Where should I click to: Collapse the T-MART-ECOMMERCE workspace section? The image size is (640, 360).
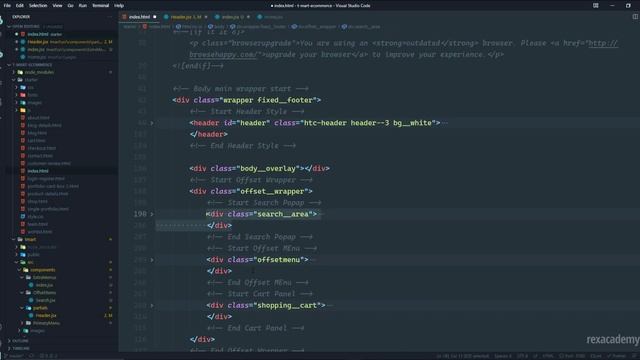point(9,64)
